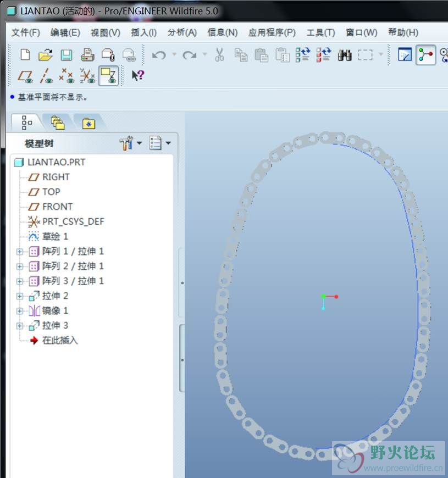Open the undo history dropdown arrow
Screen dimensions: 448x478
(x=174, y=54)
